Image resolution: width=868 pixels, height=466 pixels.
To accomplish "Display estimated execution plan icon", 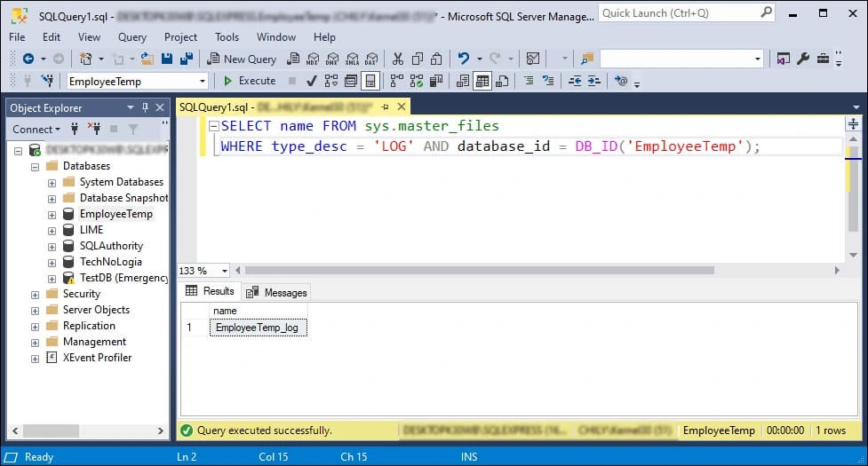I will point(331,82).
